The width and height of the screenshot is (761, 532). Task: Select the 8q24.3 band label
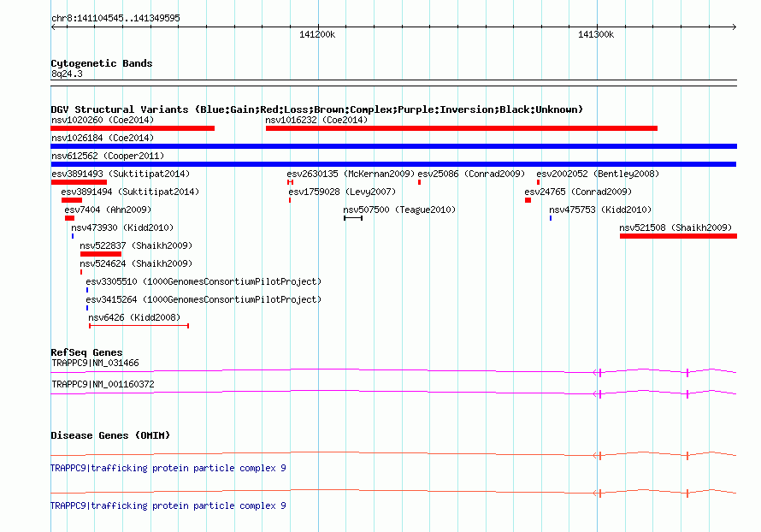(x=67, y=74)
